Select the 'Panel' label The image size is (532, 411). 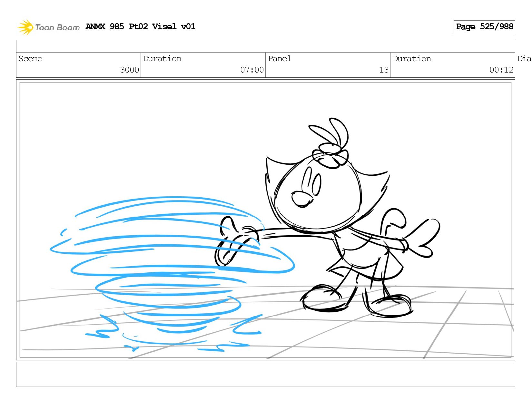(x=280, y=59)
